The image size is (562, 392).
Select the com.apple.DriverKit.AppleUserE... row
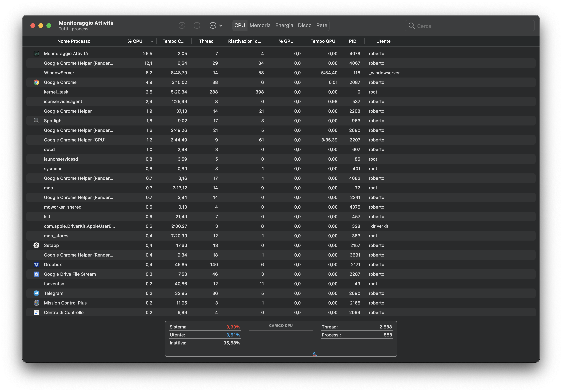tap(281, 226)
